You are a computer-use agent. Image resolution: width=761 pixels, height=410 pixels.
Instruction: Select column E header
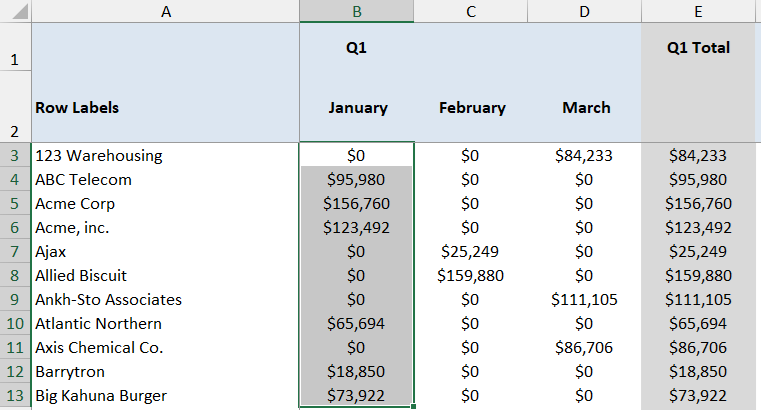[698, 11]
